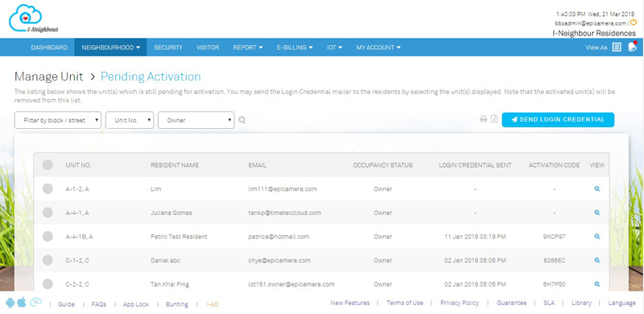Viewport: 644px width, 314px height.
Task: Click the Occupancy Status column header
Action: tap(383, 165)
